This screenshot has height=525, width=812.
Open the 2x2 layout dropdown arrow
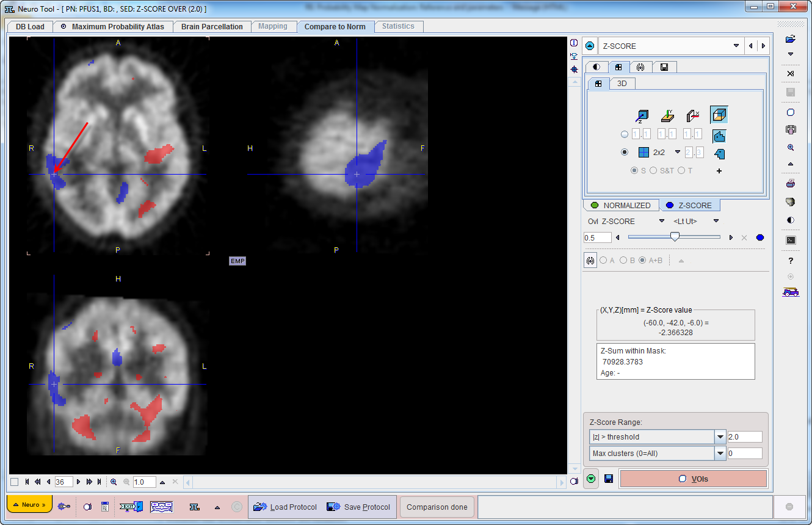[x=678, y=152]
